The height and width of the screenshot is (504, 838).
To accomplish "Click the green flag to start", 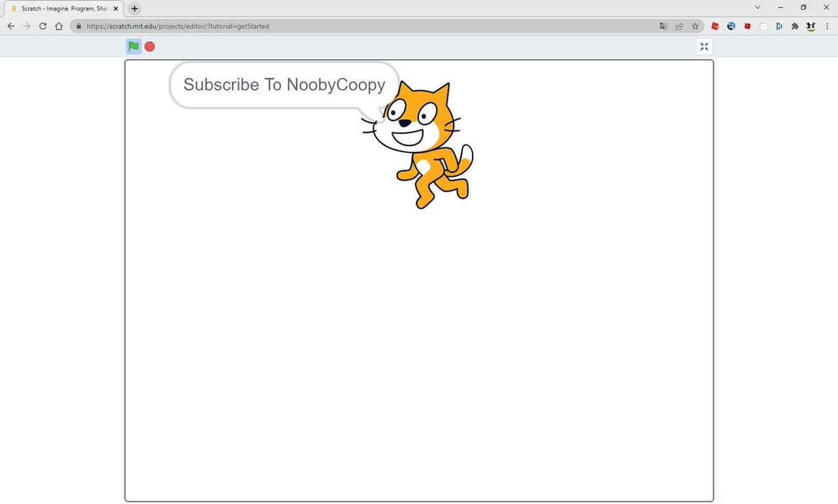I will tap(134, 46).
